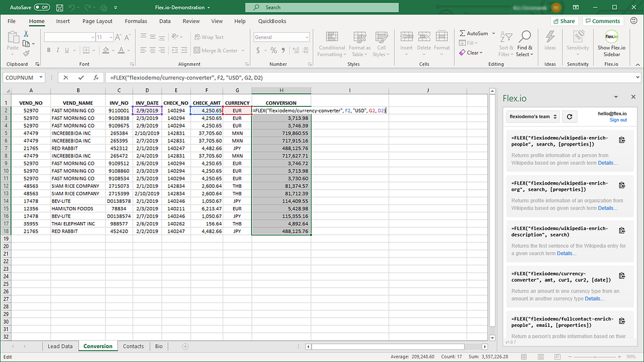Click the Comma Style icon
This screenshot has width=644, height=362.
point(283,51)
